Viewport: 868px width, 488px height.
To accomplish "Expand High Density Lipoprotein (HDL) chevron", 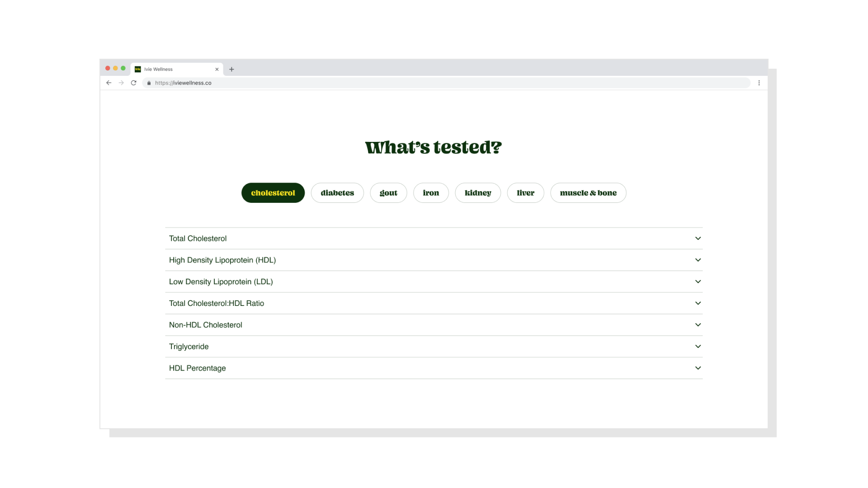I will pyautogui.click(x=698, y=260).
